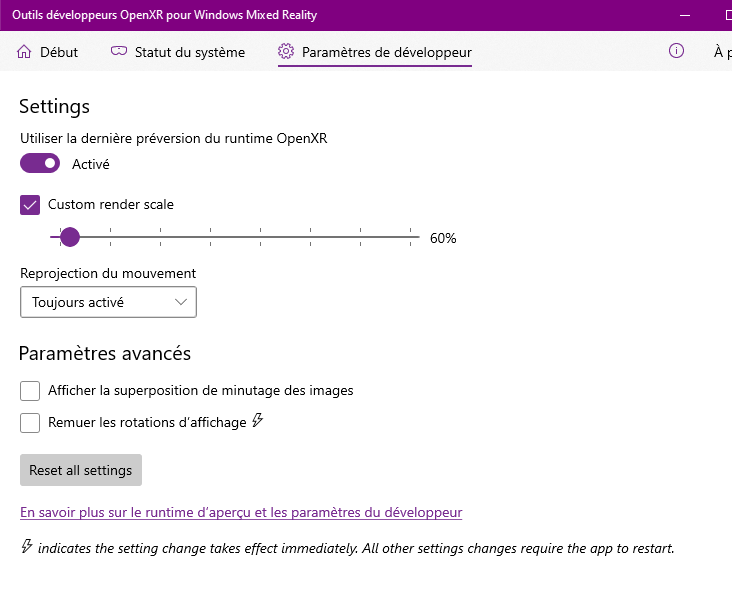This screenshot has height=604, width=732.
Task: Disable the OpenXR preview runtime toggle
Action: (x=40, y=163)
